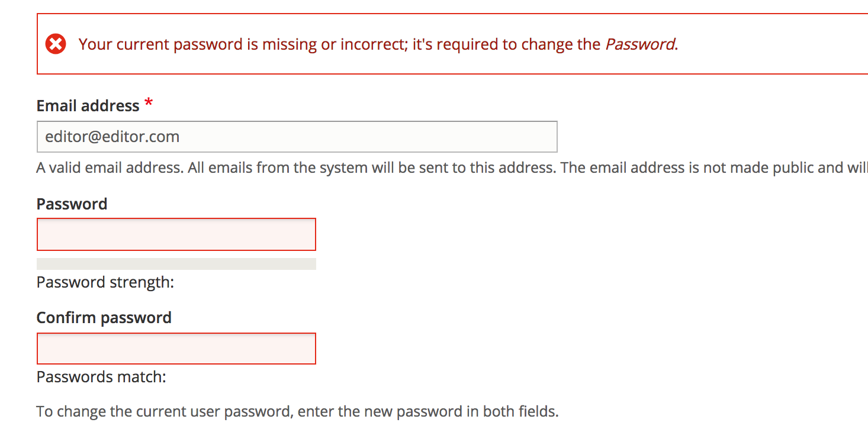Click the editor@editor.com text in the email box
The width and height of the screenshot is (868, 432).
pos(112,137)
